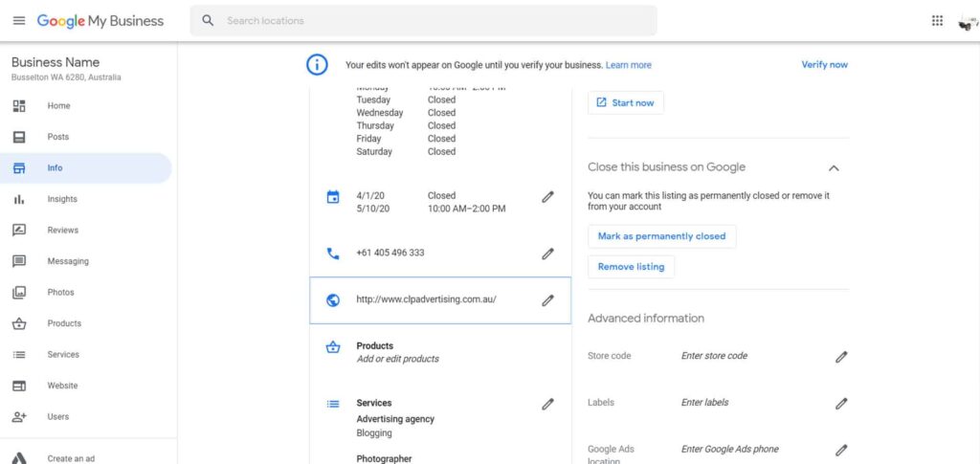Click the Home dashboard icon in sidebar
This screenshot has width=980, height=464.
19,106
